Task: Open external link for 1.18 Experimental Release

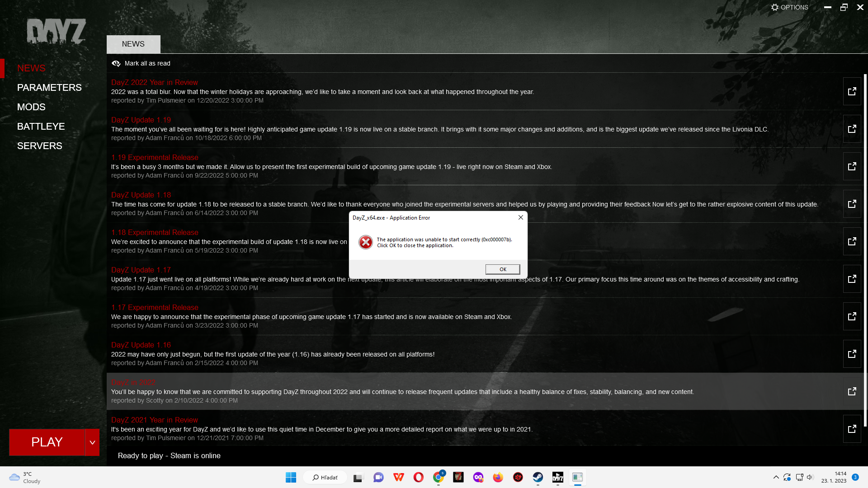Action: coord(852,241)
